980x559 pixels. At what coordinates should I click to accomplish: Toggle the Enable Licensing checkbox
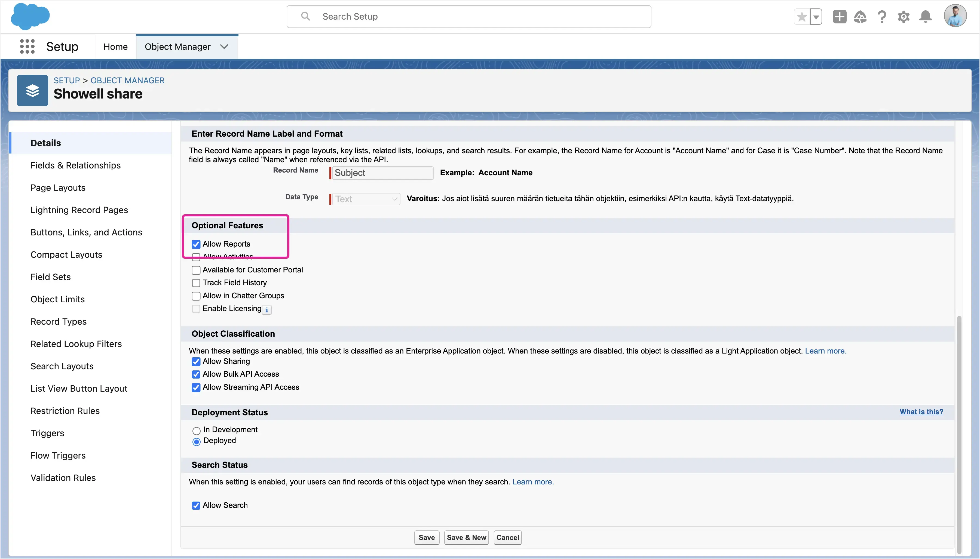196,309
